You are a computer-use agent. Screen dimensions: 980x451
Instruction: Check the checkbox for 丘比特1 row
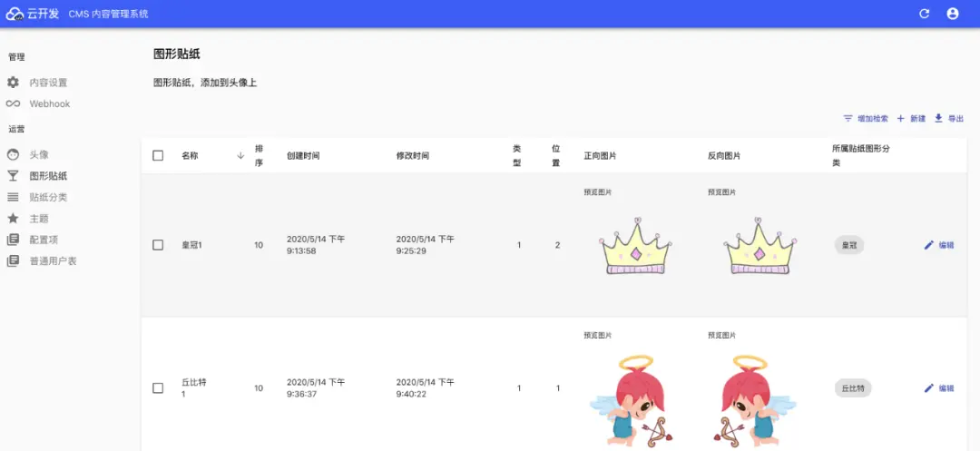tap(158, 387)
